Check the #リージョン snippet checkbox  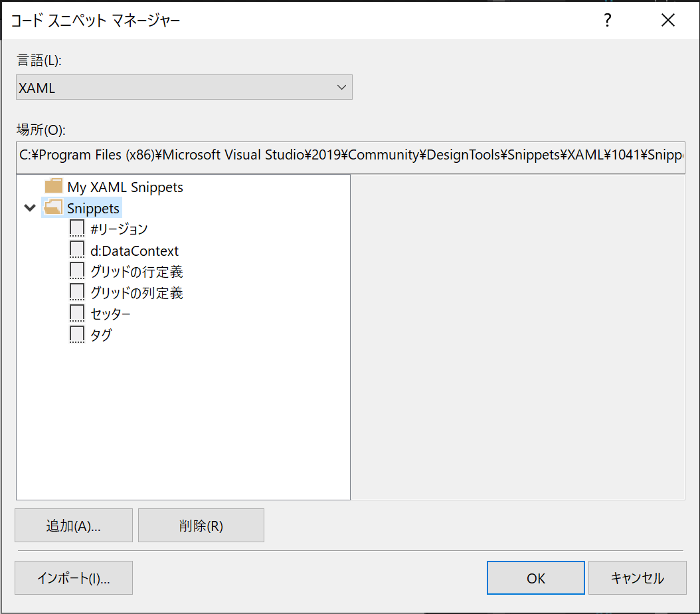point(76,228)
